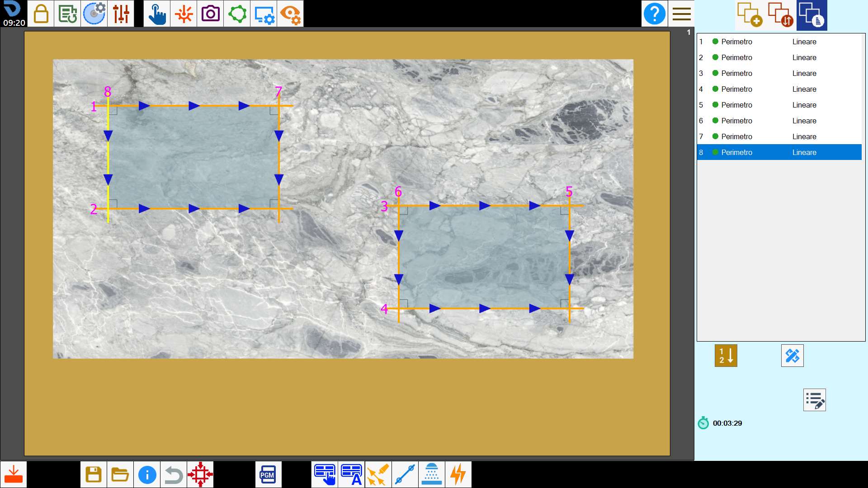Click the padlock lock icon

pyautogui.click(x=41, y=14)
